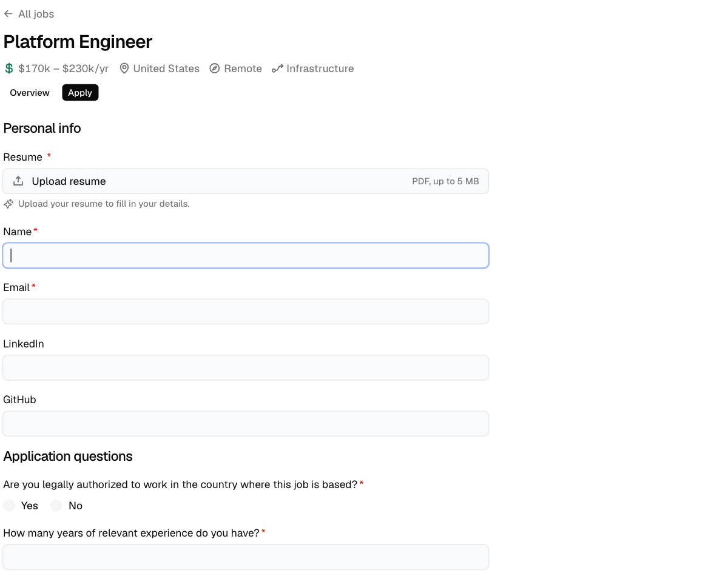The width and height of the screenshot is (728, 576).
Task: Click the United States location text
Action: coord(166,69)
